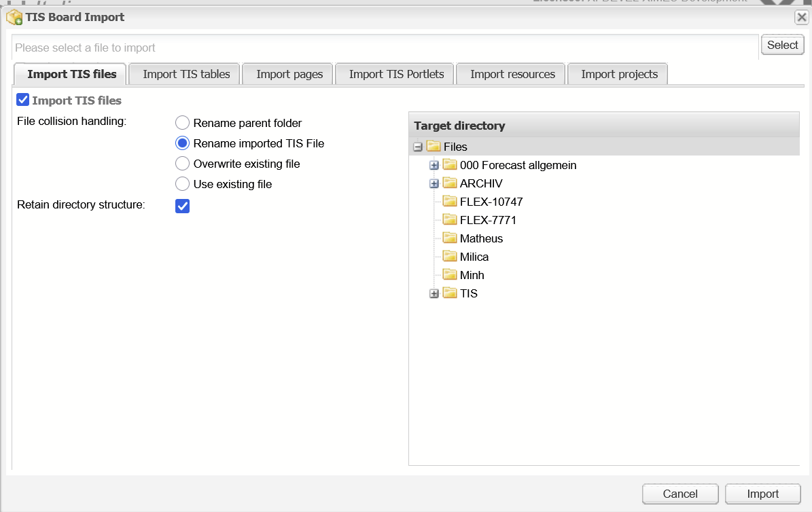Select the 'Matheus' folder label
Screen dimensions: 812x512
click(481, 238)
